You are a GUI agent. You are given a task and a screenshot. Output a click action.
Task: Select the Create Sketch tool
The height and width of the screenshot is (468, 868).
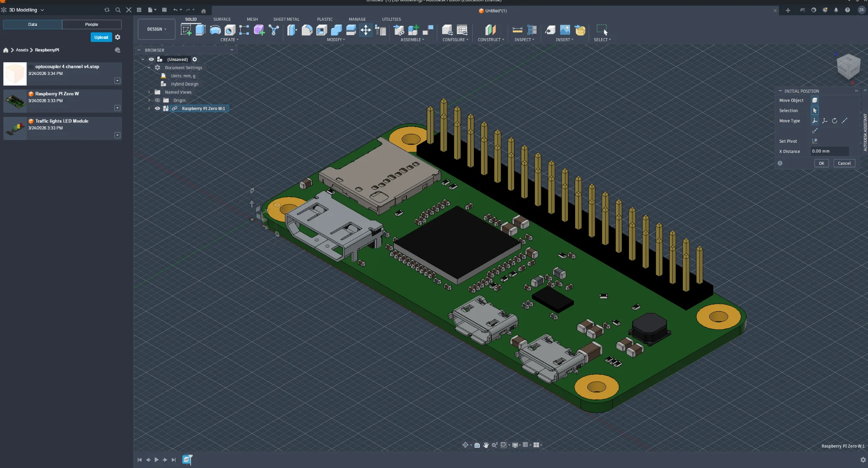click(x=186, y=30)
